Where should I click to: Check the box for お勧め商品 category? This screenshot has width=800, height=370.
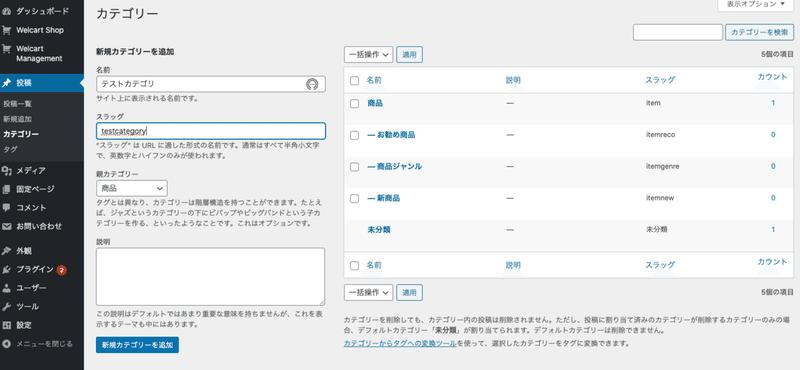point(355,135)
